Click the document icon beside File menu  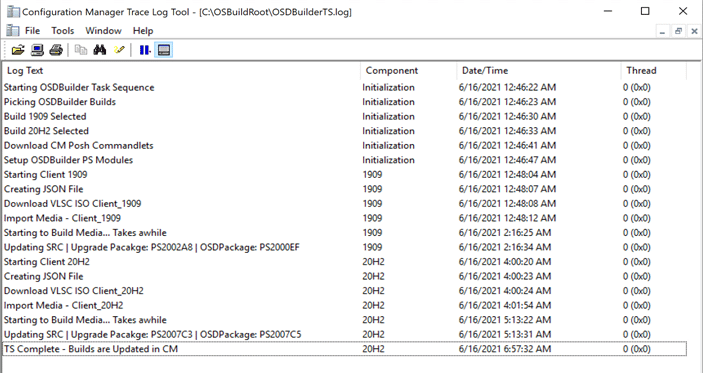tap(13, 30)
